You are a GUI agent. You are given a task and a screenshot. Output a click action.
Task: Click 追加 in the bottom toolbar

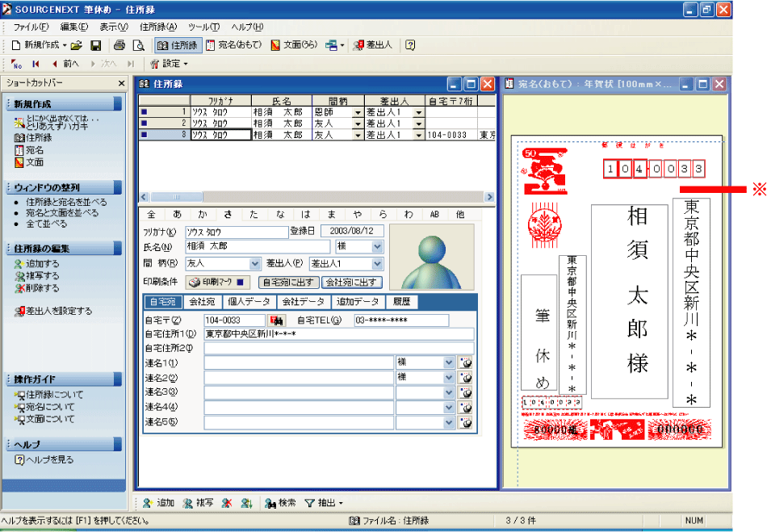[x=158, y=503]
